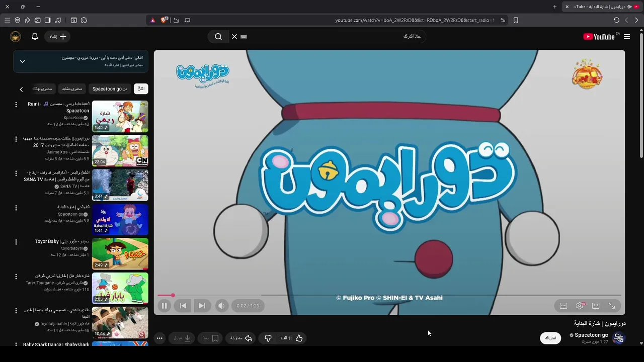644x362 pixels.
Task: Dislike the video
Action: click(x=268, y=338)
